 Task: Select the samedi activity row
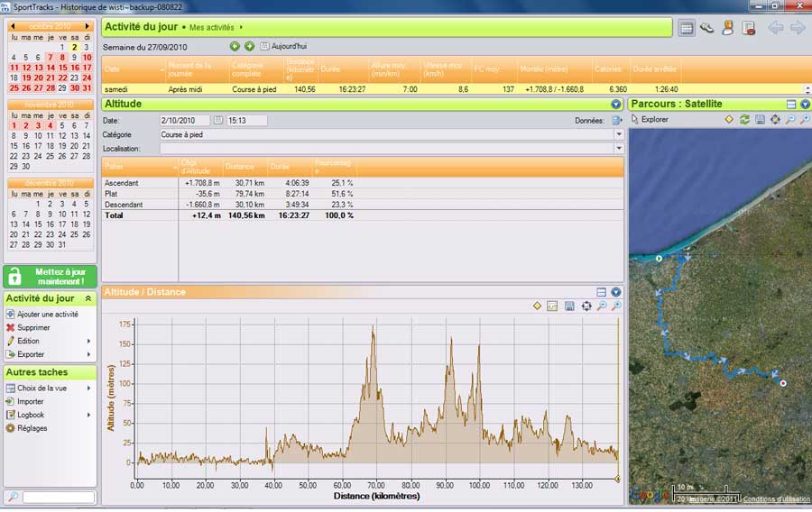pyautogui.click(x=454, y=89)
